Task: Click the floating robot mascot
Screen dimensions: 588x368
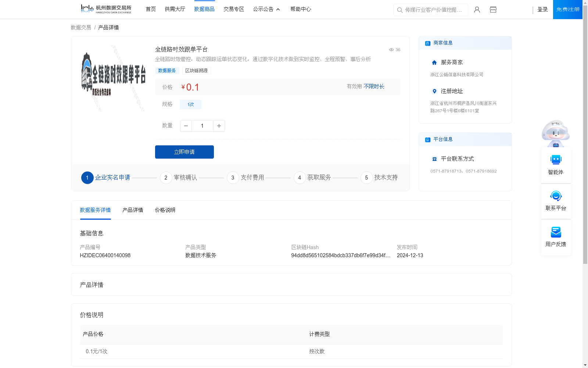Action: [x=556, y=133]
